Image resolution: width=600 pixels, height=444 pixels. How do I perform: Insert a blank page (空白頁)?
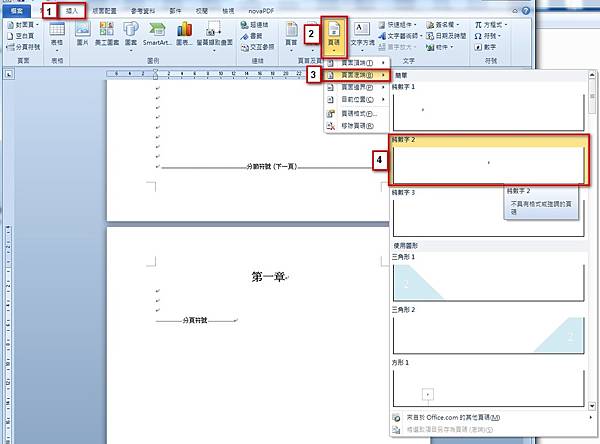point(21,36)
